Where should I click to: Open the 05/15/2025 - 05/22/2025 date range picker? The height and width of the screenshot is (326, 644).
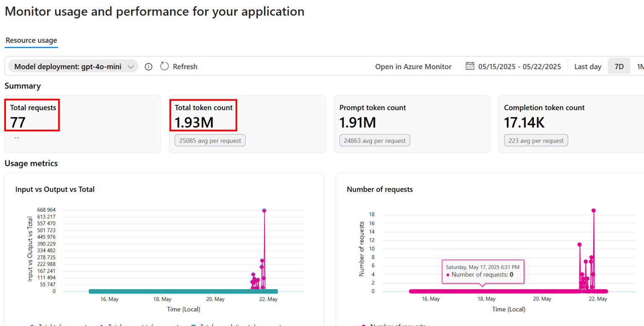(x=519, y=67)
